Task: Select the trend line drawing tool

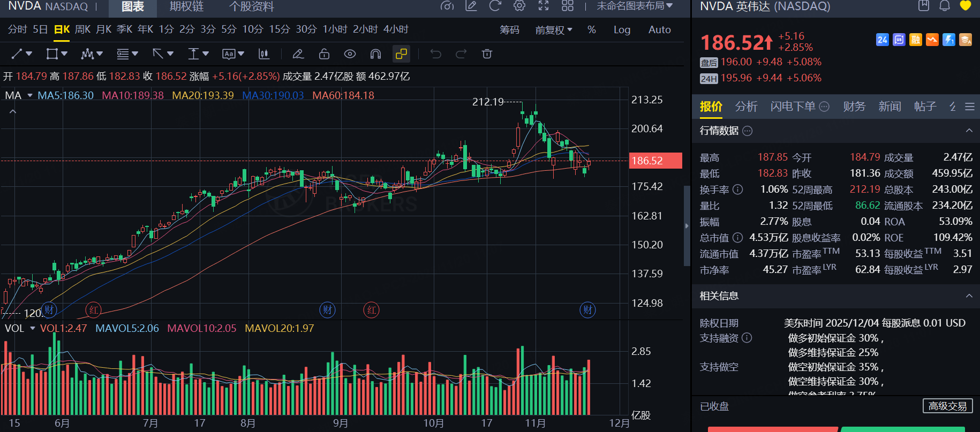Action: click(x=17, y=54)
